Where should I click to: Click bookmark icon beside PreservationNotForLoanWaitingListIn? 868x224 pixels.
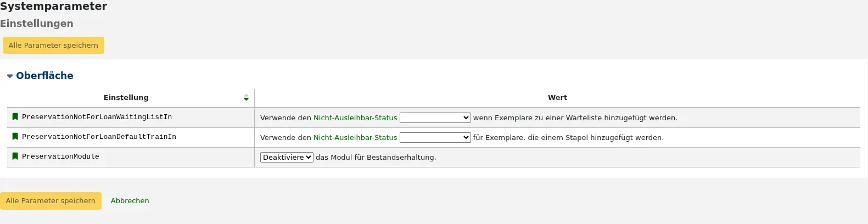[x=15, y=117]
